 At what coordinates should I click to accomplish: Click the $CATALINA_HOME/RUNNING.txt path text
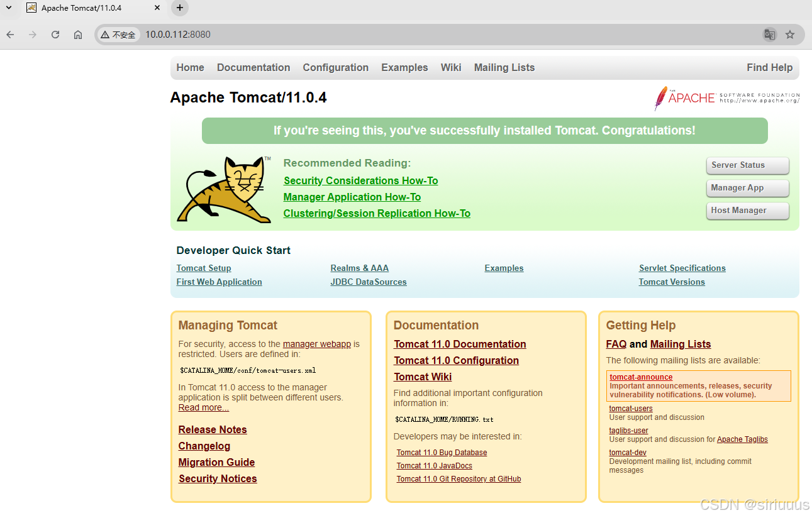coord(444,419)
